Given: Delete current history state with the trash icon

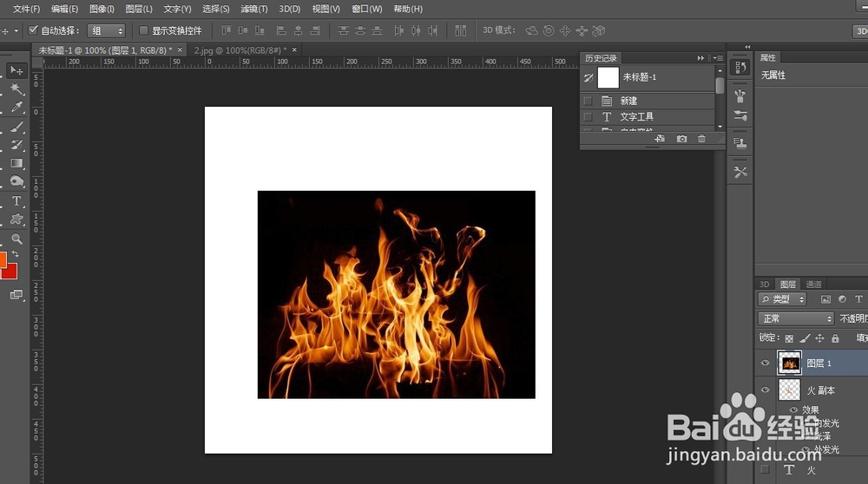Looking at the screenshot, I should (x=701, y=139).
